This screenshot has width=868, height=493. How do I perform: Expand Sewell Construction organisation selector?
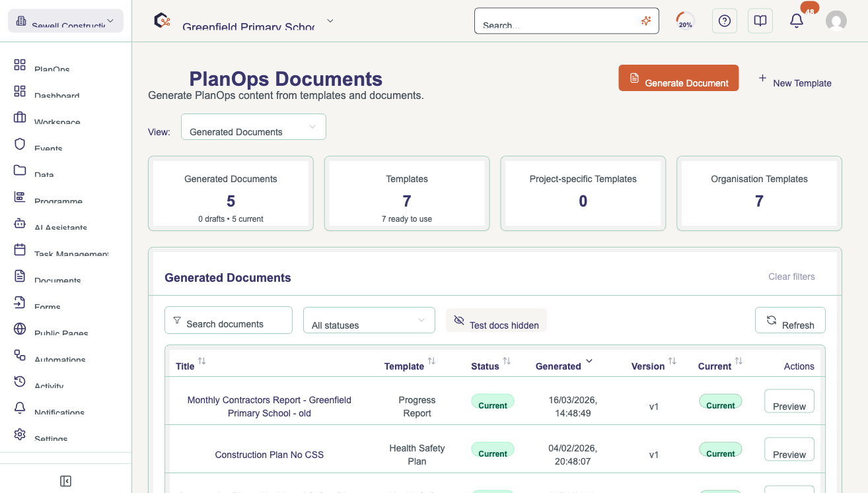(65, 21)
